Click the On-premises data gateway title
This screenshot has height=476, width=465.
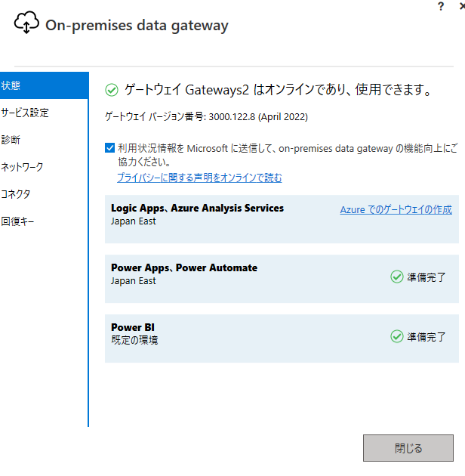(x=137, y=26)
